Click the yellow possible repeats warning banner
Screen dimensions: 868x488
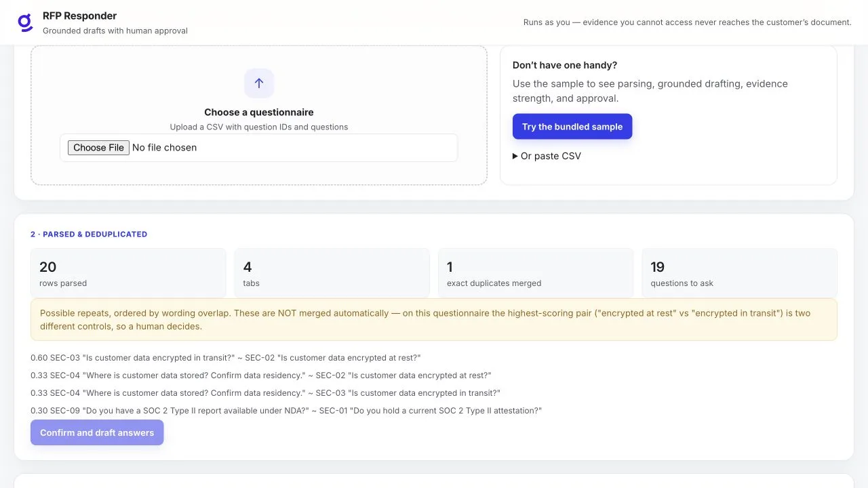pos(434,320)
